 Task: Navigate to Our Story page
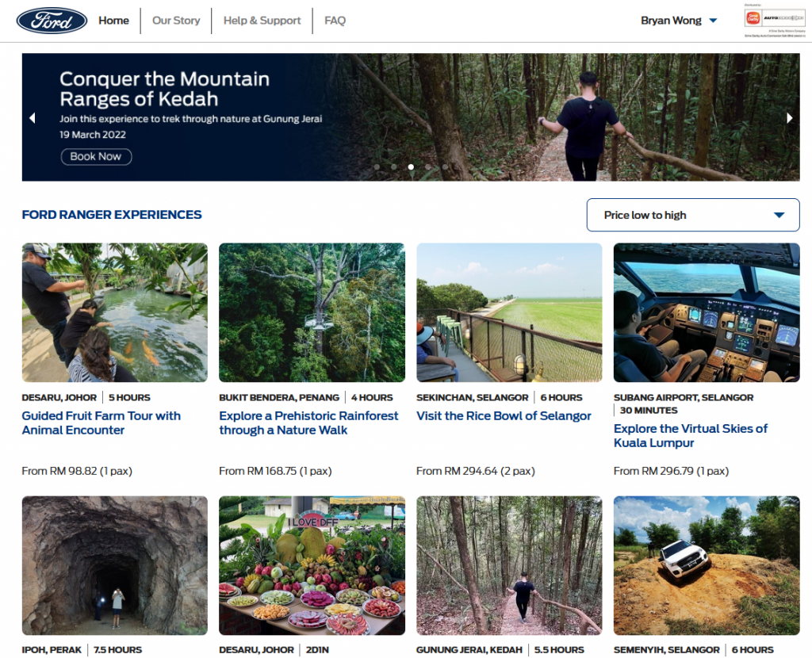point(176,21)
